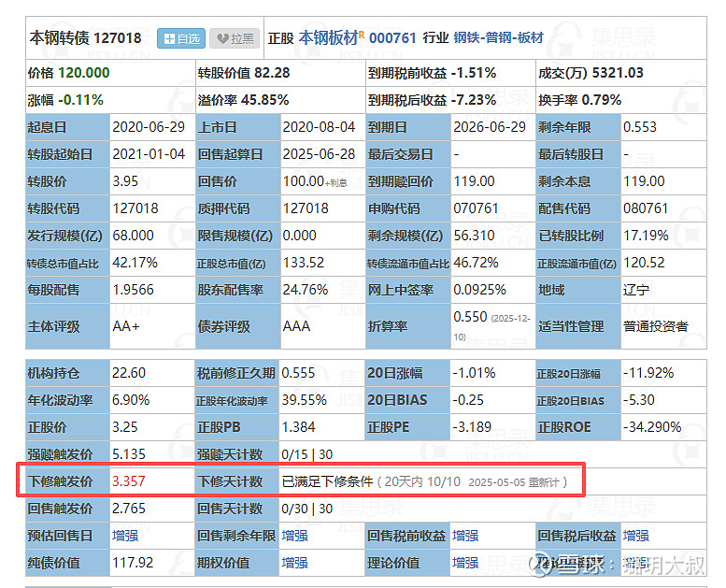Add 本钢转债 to watchlist via 自选 button
The width and height of the screenshot is (726, 588).
181,38
